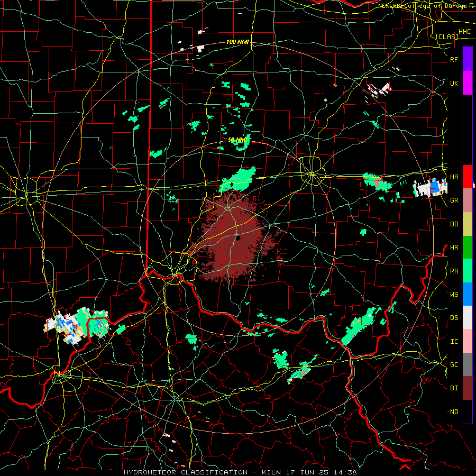Click the RA legend label
The image size is (476, 476).
click(454, 271)
